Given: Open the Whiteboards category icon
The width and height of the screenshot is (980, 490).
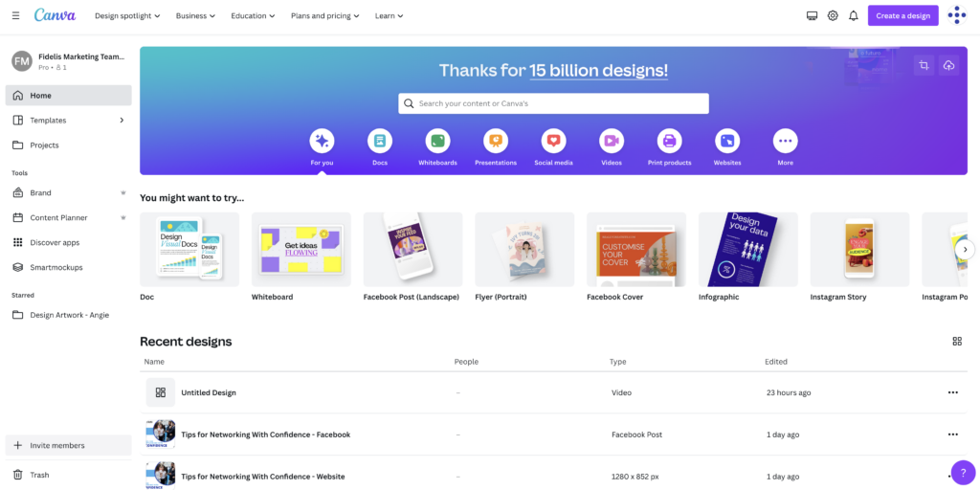Looking at the screenshot, I should tap(437, 141).
